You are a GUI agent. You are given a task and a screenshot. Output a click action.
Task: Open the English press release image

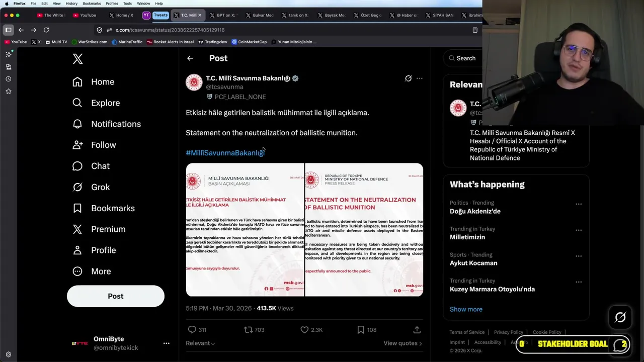point(364,230)
